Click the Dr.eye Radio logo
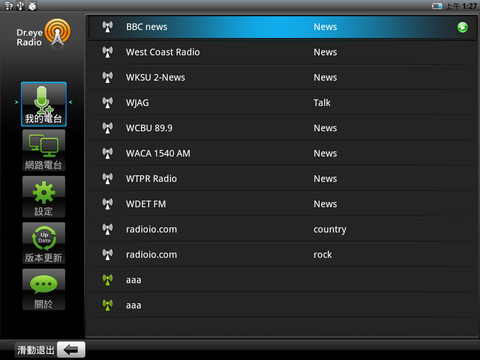 (43, 34)
